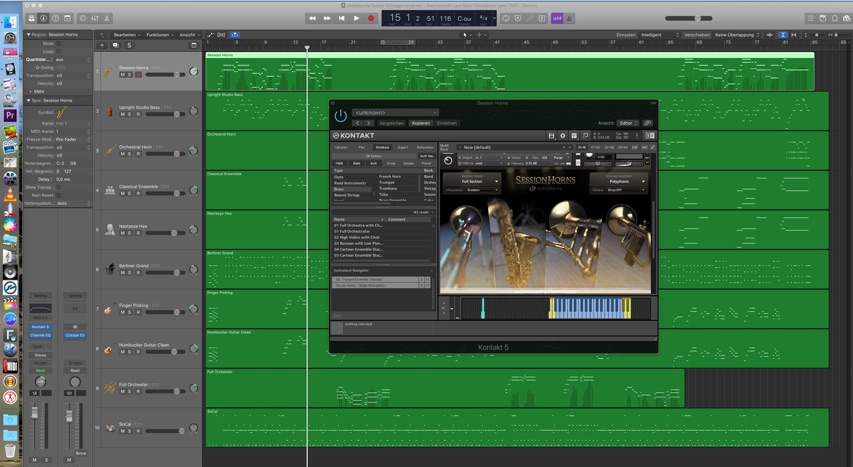The width and height of the screenshot is (853, 467).
Task: Open the Scissors editor tool in control bar
Action: click(106, 18)
